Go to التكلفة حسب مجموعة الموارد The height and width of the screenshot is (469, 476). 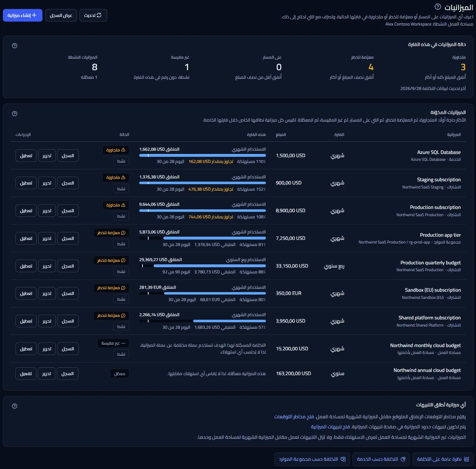312,459
